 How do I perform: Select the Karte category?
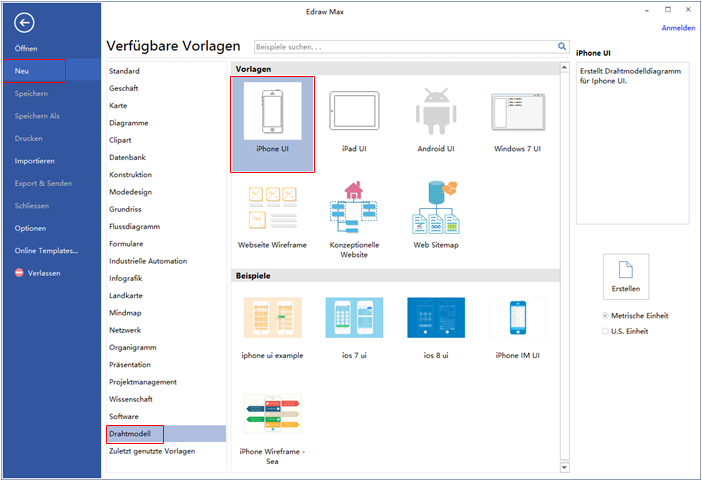(x=118, y=106)
